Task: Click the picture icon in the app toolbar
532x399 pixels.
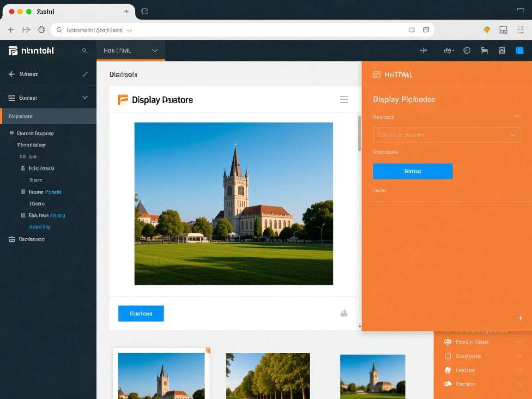Action: (502, 51)
